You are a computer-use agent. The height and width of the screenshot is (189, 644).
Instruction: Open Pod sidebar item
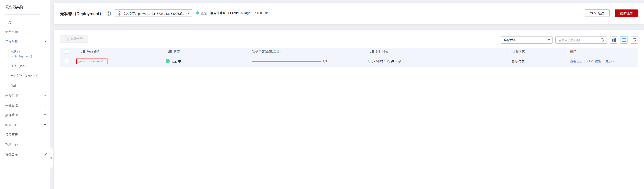[13, 86]
